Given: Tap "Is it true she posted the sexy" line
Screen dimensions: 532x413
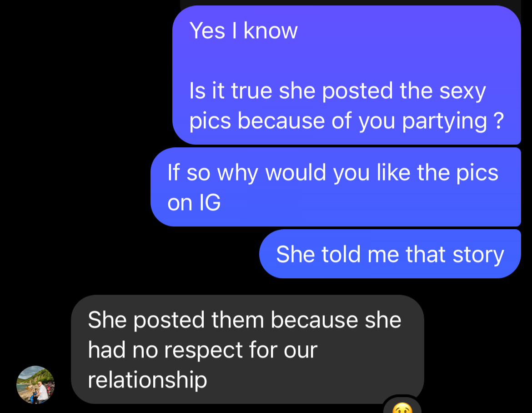Looking at the screenshot, I should pyautogui.click(x=337, y=91).
